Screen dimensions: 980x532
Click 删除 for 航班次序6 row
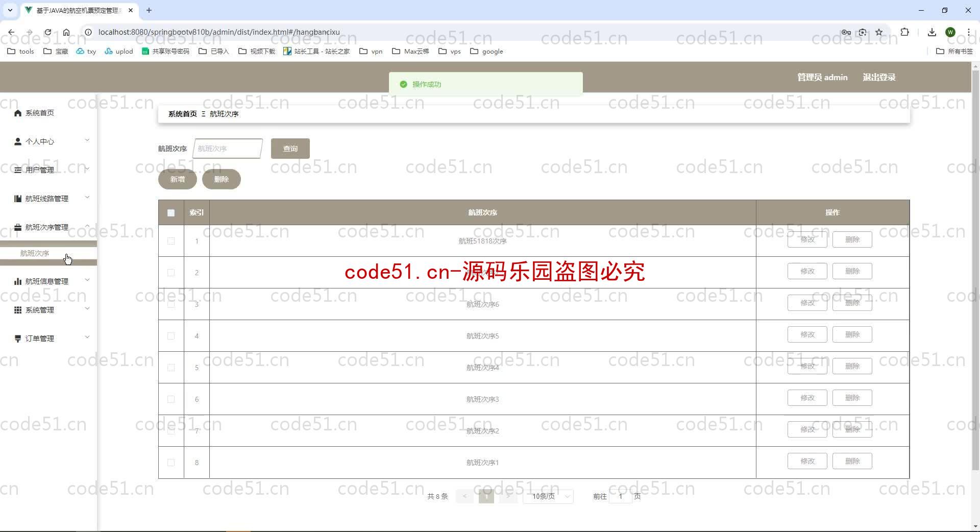(852, 303)
